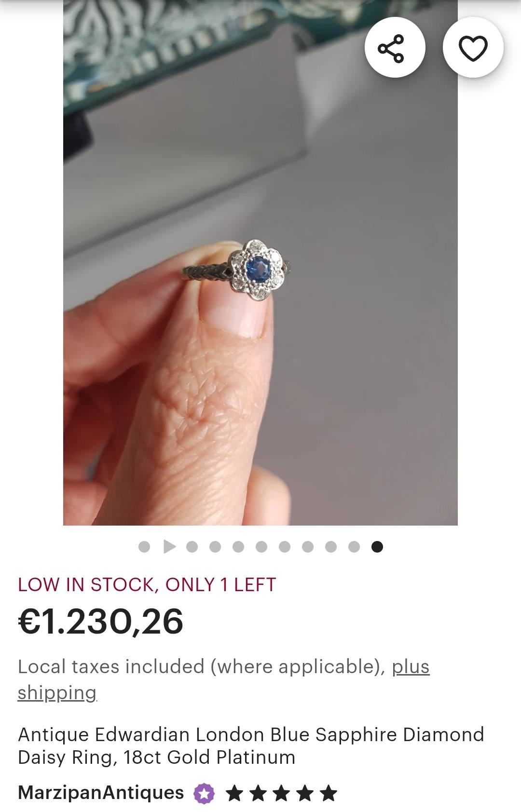Favorite this ring with the heart icon
This screenshot has height=812, width=521.
(473, 47)
